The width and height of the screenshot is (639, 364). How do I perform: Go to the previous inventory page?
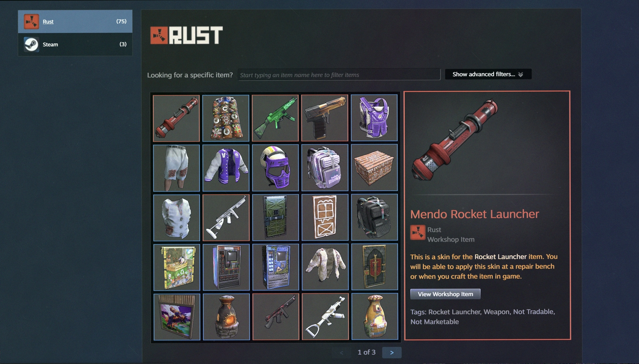point(341,353)
